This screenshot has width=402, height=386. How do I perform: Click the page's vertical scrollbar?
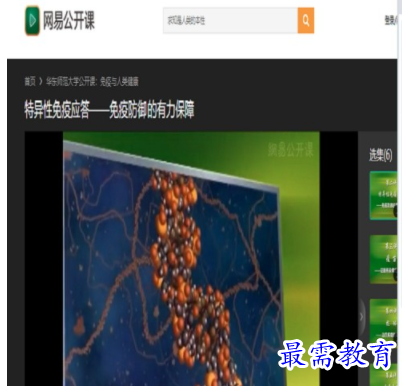(x=400, y=193)
